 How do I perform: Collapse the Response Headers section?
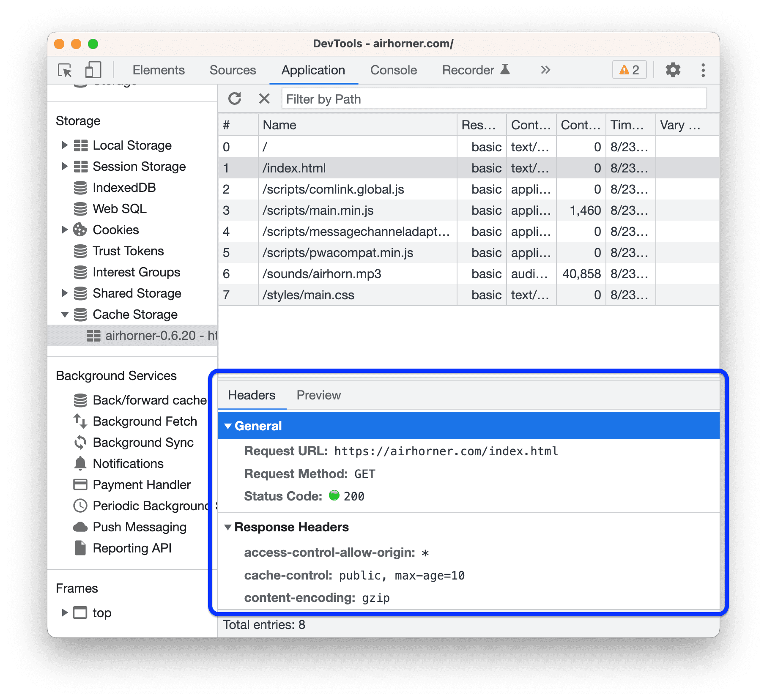228,527
